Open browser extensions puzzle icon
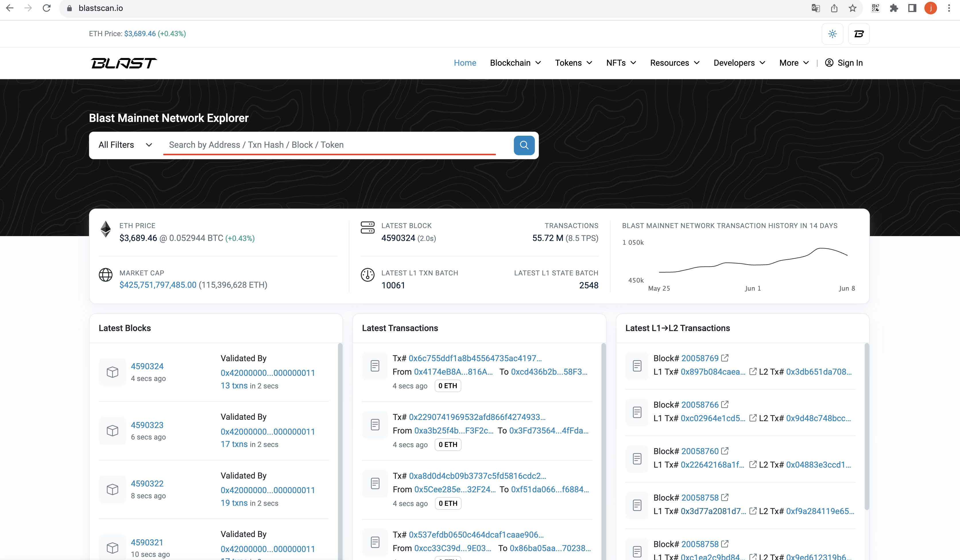 894,8
